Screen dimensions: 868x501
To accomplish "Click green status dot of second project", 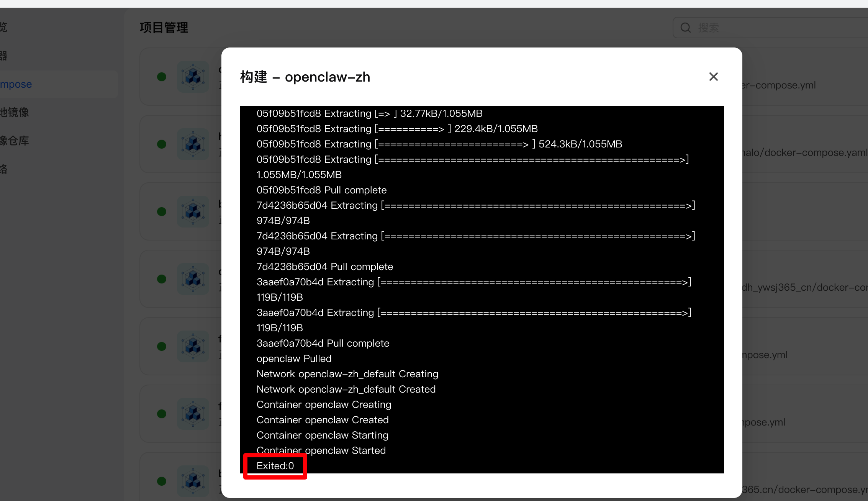I will [162, 144].
